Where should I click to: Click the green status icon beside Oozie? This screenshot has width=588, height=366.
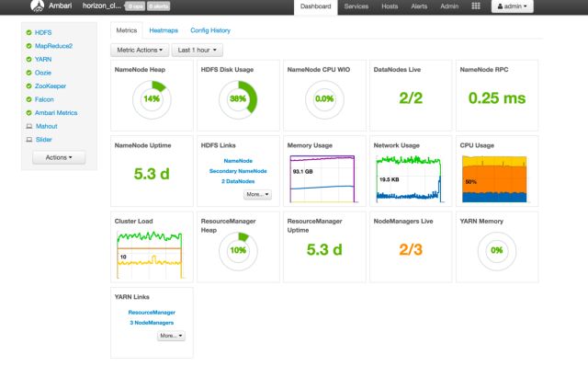(28, 73)
